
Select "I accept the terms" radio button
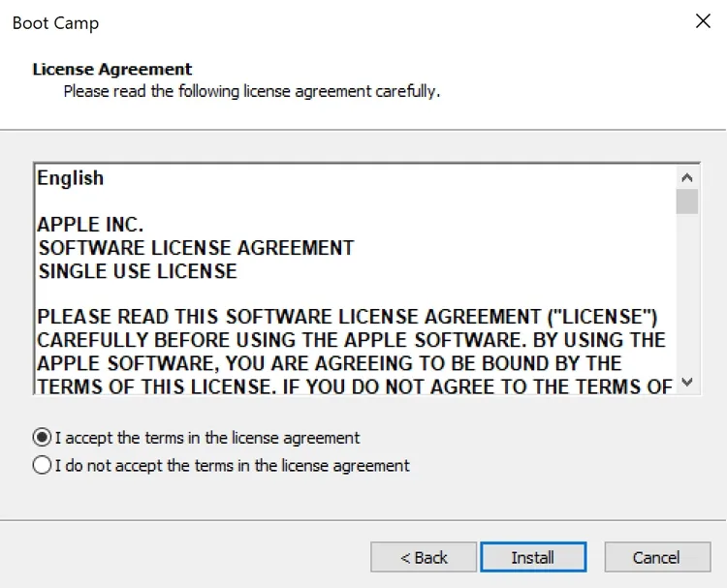click(x=42, y=437)
